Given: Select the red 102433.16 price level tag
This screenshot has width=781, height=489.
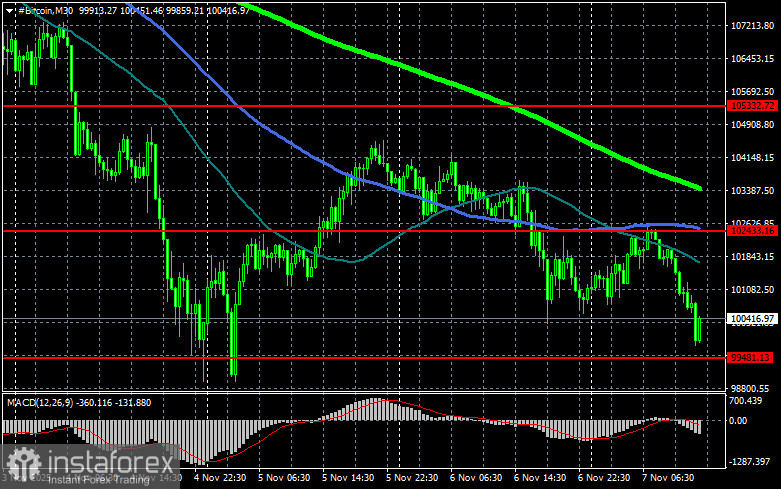Looking at the screenshot, I should 752,230.
